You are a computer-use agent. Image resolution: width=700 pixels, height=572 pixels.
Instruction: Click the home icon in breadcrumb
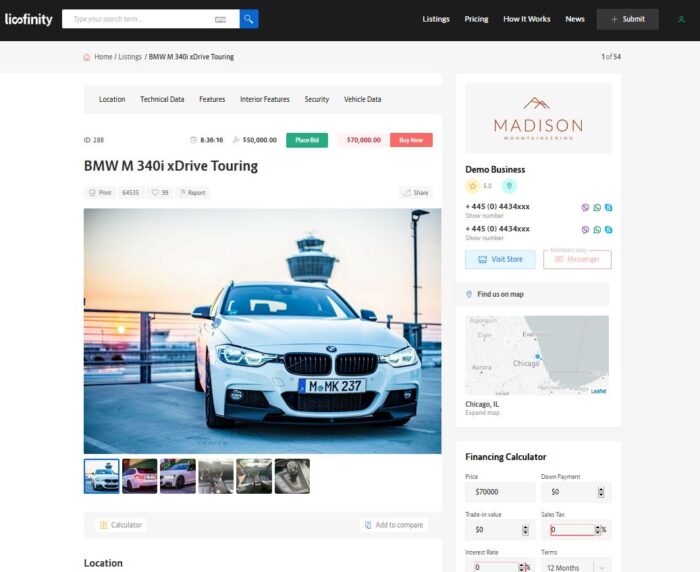pos(87,57)
